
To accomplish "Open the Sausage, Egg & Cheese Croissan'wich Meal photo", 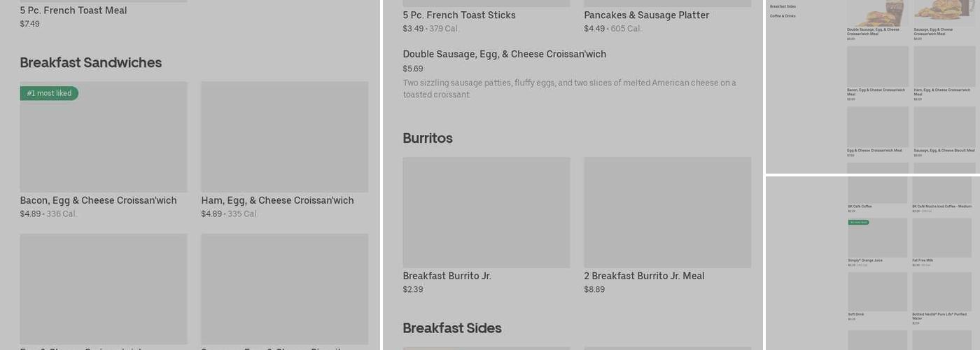I will (x=944, y=13).
